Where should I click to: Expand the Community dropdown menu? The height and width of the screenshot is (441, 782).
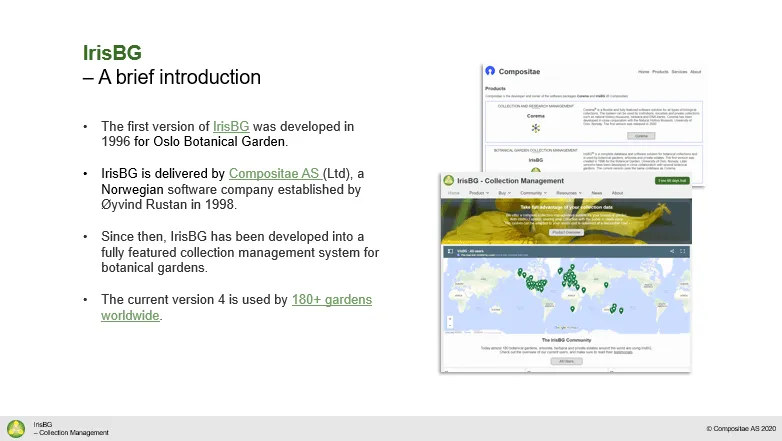click(x=534, y=193)
